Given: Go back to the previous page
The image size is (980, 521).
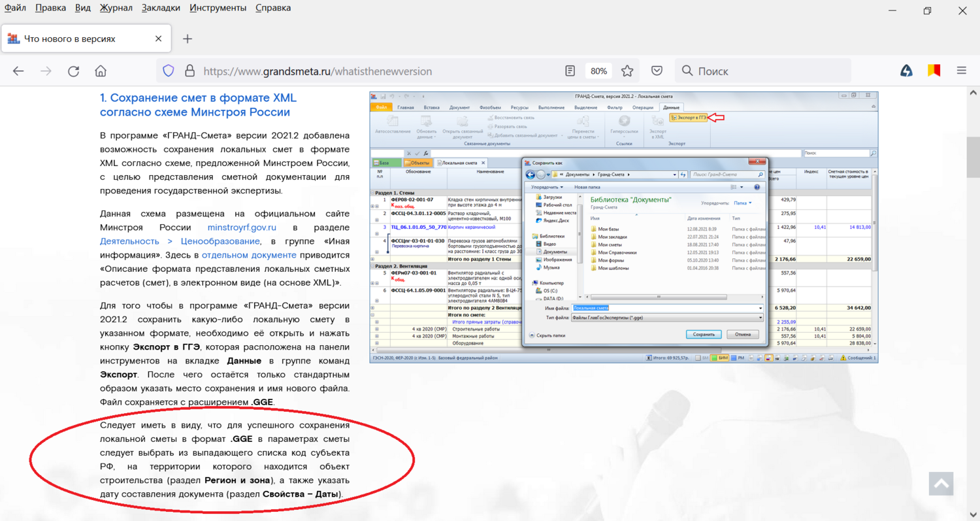Looking at the screenshot, I should pos(18,71).
